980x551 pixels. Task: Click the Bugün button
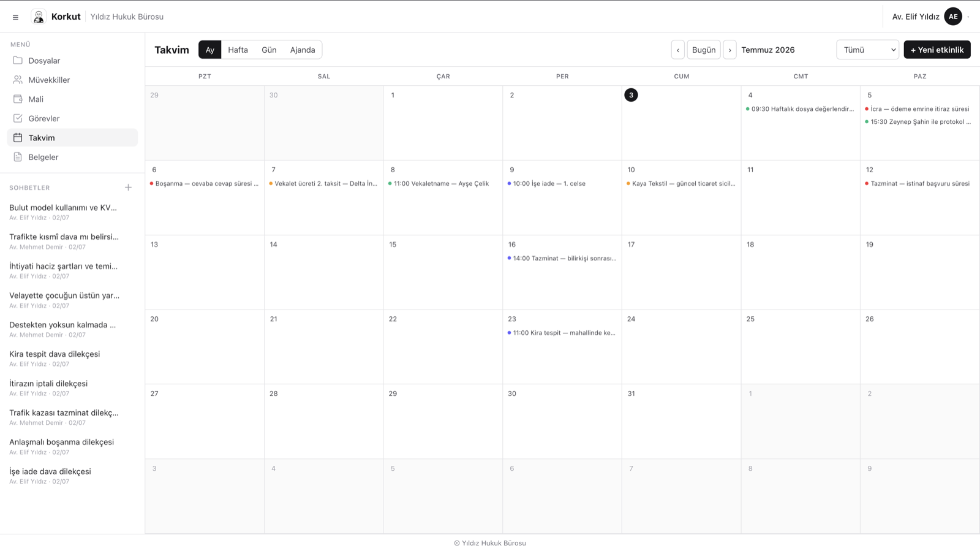[704, 50]
